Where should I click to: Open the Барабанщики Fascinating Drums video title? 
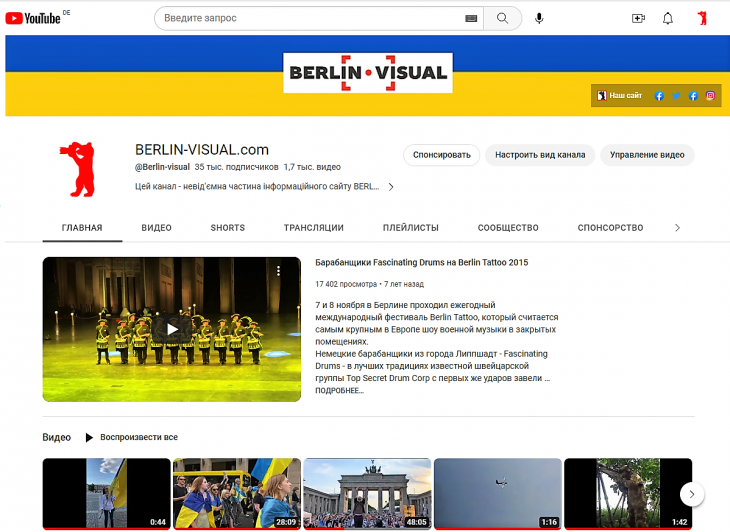(422, 263)
